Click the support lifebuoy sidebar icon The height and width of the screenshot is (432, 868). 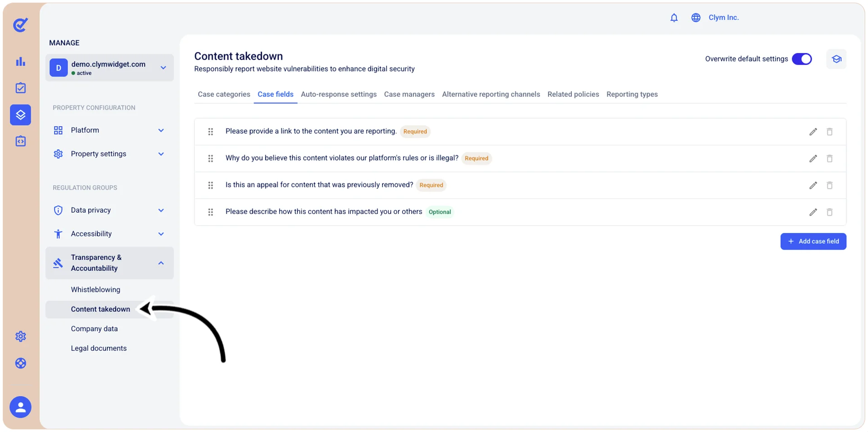(20, 363)
